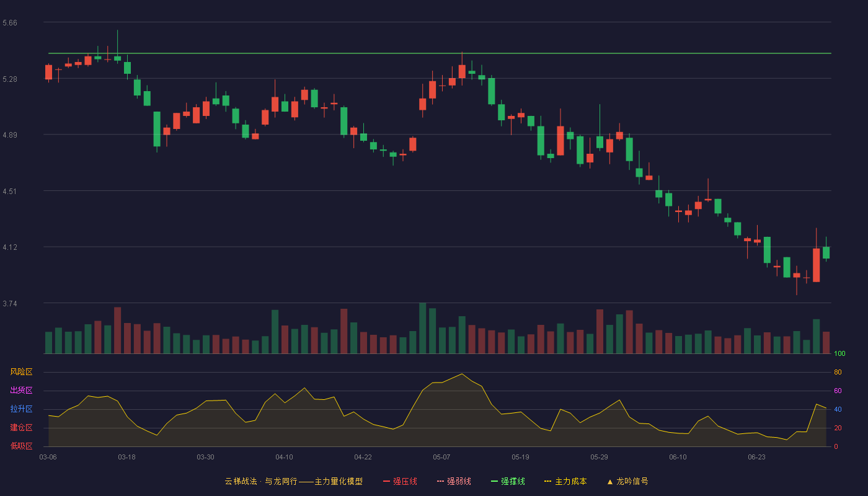Click the 06-23 date axis label
868x496 pixels.
tap(756, 457)
